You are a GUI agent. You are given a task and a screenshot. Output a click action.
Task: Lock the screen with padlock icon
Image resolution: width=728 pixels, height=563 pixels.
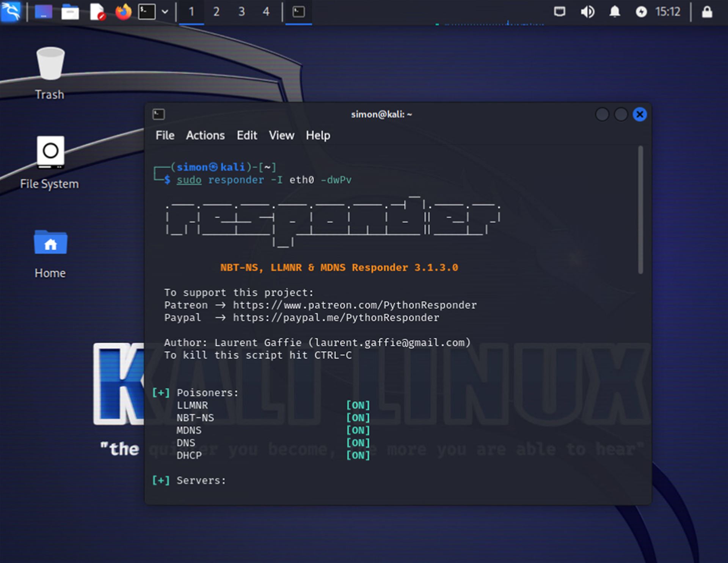707,12
